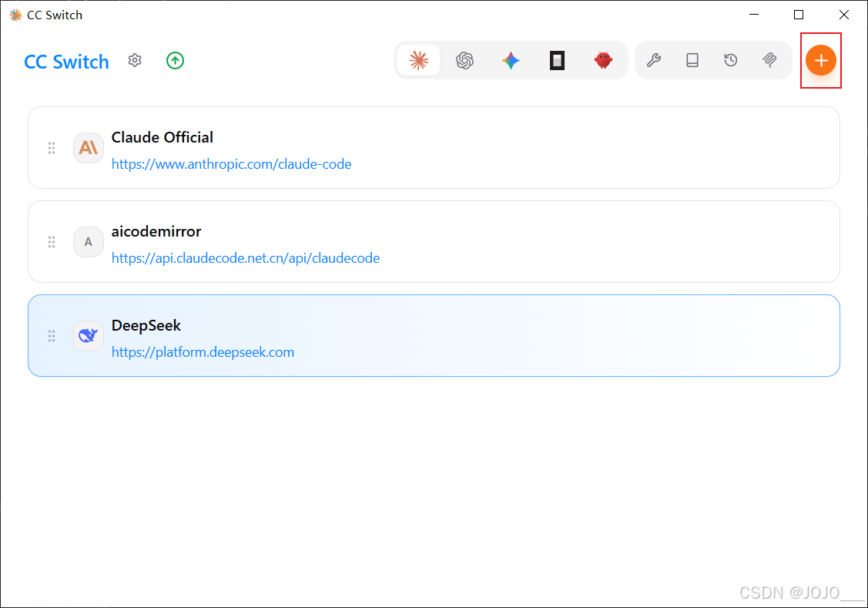This screenshot has width=868, height=608.
Task: Grab the drag handle of DeepSeek
Action: point(52,336)
